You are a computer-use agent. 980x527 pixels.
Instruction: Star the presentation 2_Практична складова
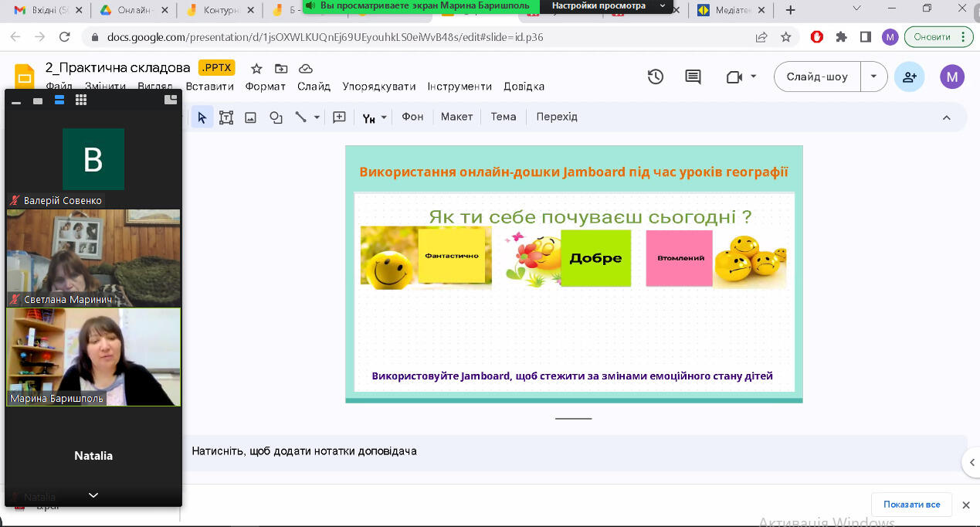(256, 69)
